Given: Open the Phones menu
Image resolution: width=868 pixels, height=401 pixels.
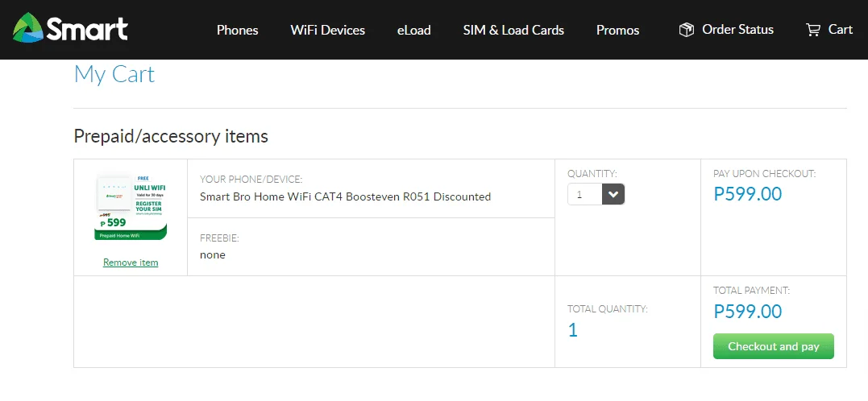Looking at the screenshot, I should pos(238,30).
